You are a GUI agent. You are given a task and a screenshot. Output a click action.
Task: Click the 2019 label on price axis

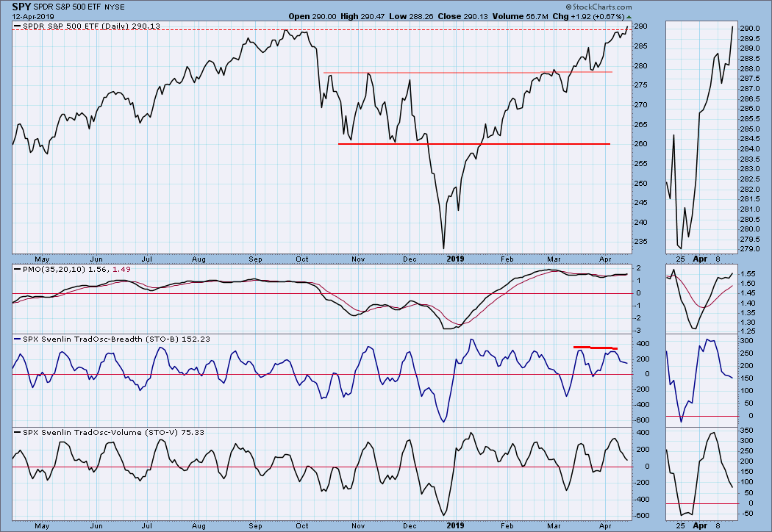(x=455, y=259)
